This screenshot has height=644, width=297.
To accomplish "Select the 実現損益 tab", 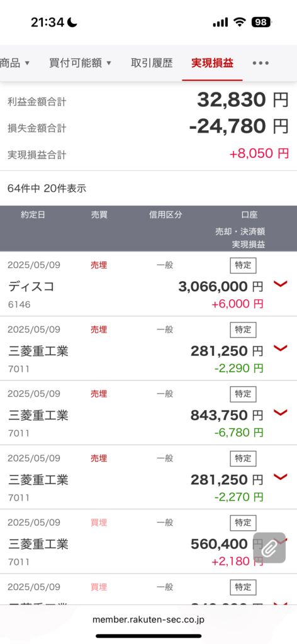I will (213, 64).
